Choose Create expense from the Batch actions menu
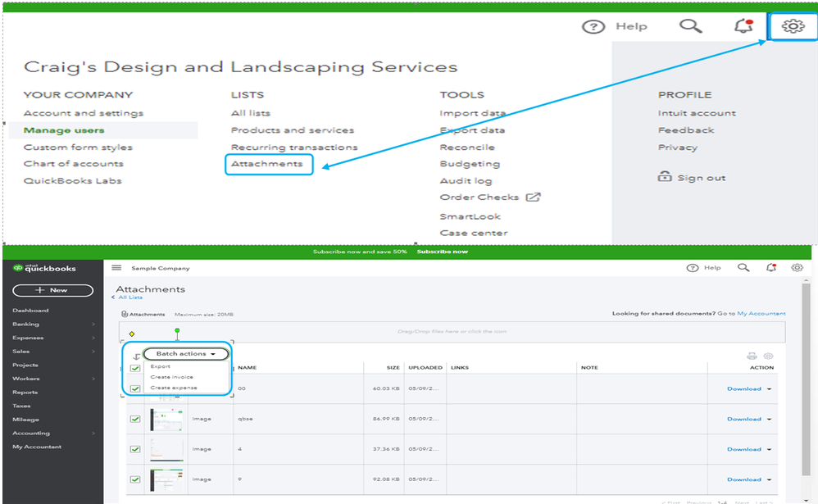Image resolution: width=818 pixels, height=504 pixels. point(174,388)
